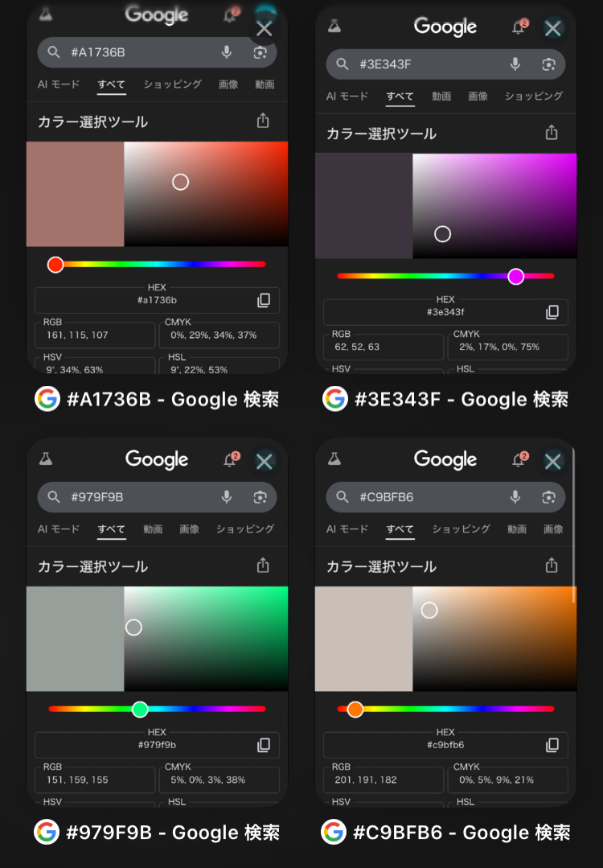Screen dimensions: 603x868
Task: Open the #3E343F - Google 検索 tab
Action: (x=446, y=399)
